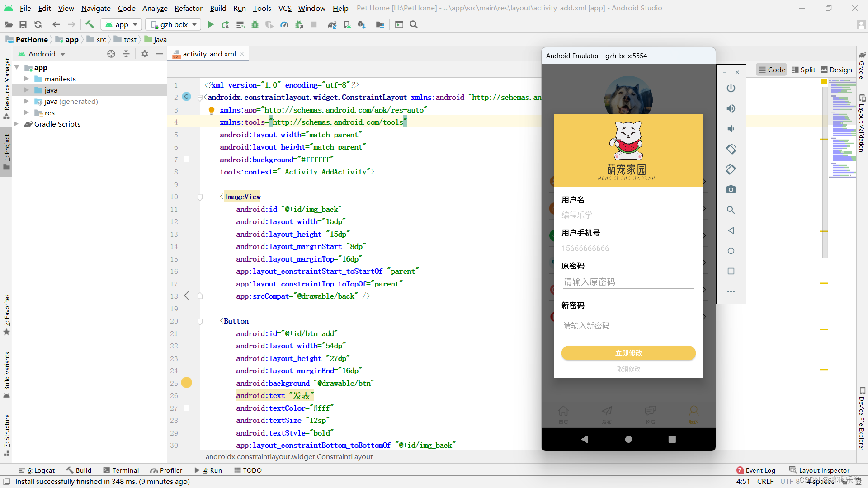Take emulator screenshot with camera icon
Screen dimensions: 868x488
[731, 190]
